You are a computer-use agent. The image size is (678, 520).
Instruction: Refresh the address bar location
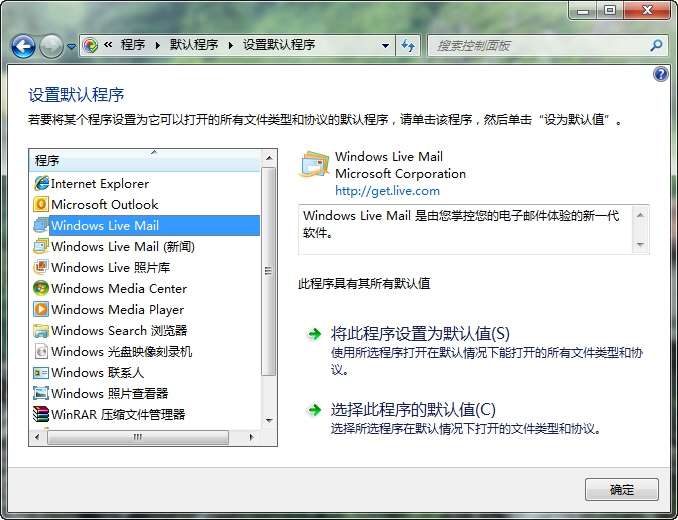(x=408, y=45)
